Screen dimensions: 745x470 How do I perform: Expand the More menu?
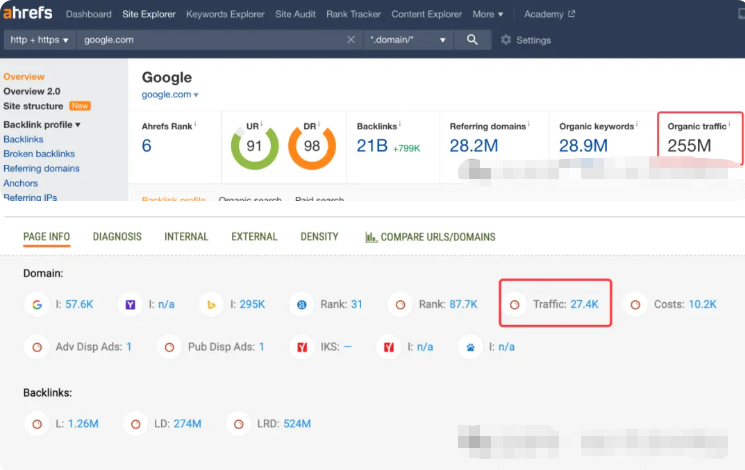coord(488,14)
